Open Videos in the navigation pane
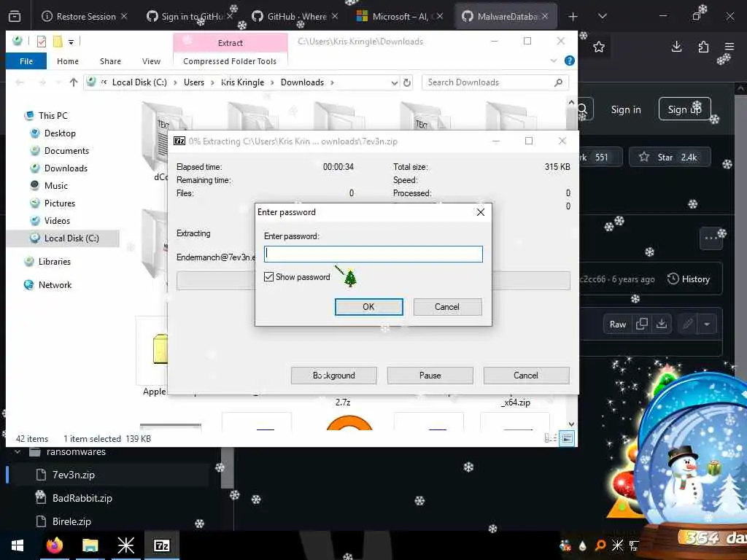 57,220
